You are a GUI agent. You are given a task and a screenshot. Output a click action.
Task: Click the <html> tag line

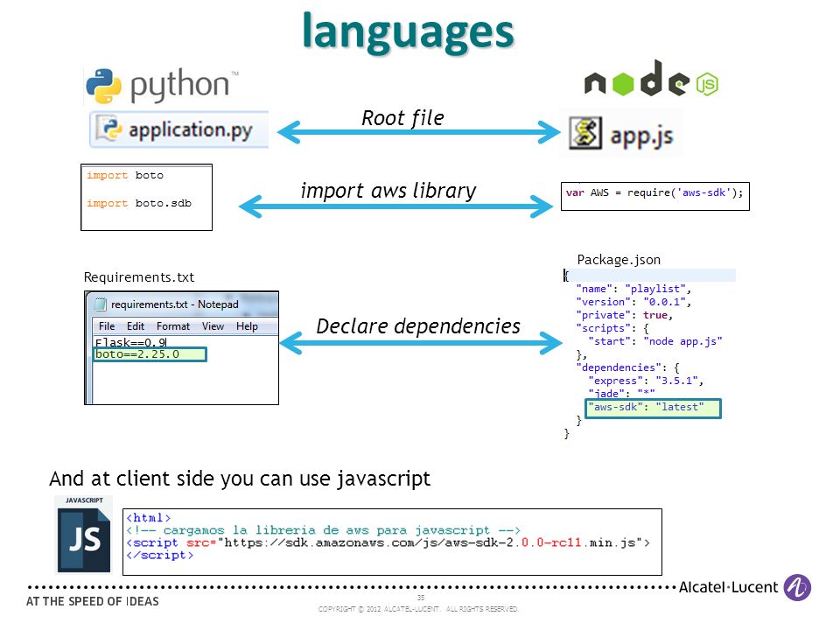(149, 517)
